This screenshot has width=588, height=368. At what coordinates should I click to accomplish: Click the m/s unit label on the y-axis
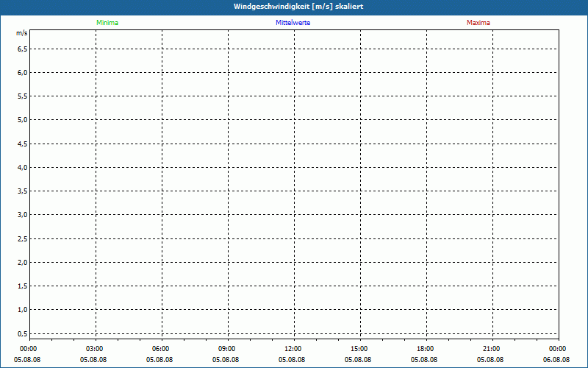coord(22,34)
